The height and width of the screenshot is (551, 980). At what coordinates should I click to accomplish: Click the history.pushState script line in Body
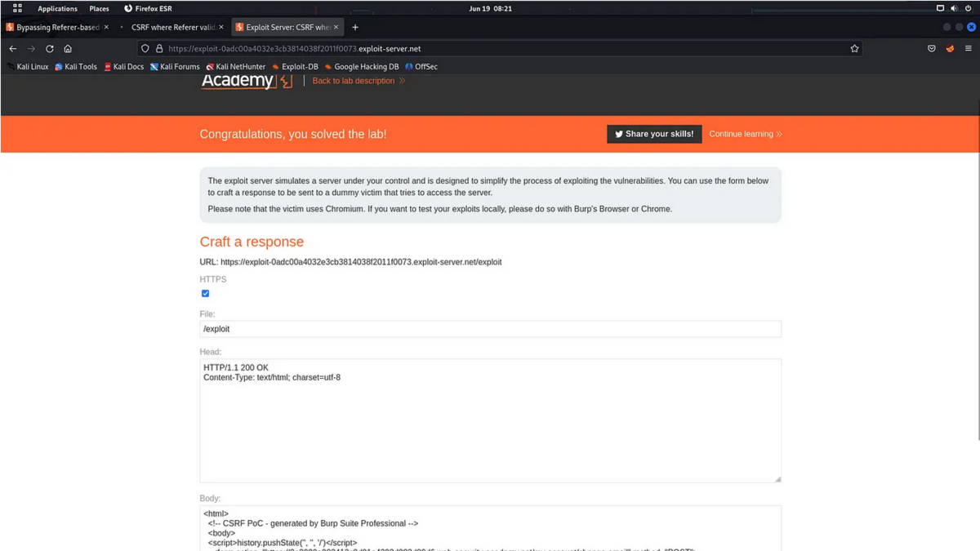(x=283, y=542)
